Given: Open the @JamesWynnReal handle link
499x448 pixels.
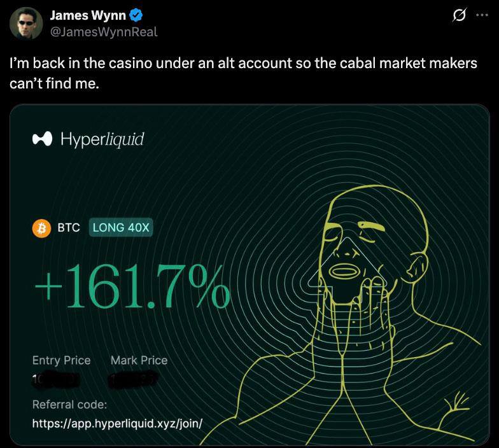Looking at the screenshot, I should (104, 32).
